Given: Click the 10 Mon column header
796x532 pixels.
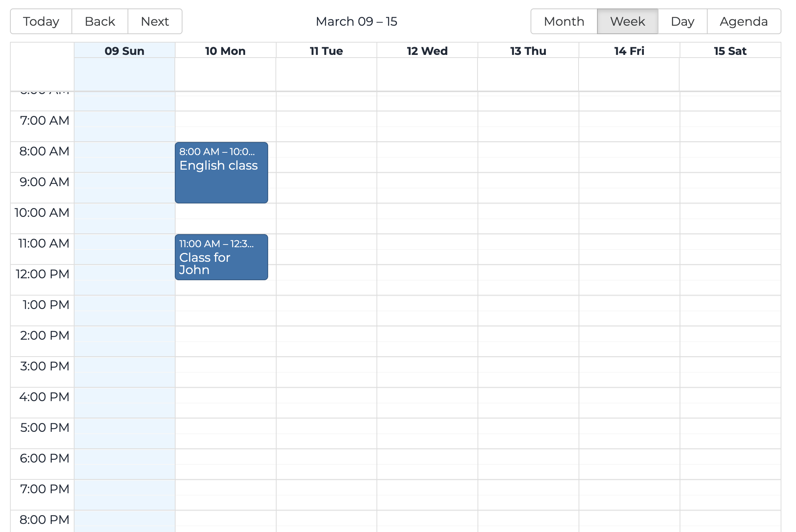Looking at the screenshot, I should [225, 51].
